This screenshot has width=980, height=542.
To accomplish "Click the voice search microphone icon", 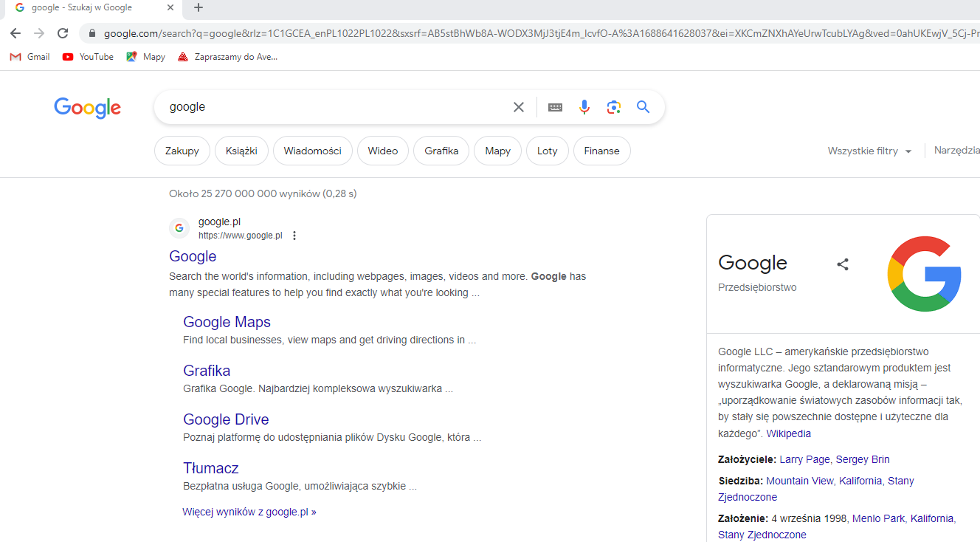I will point(584,107).
